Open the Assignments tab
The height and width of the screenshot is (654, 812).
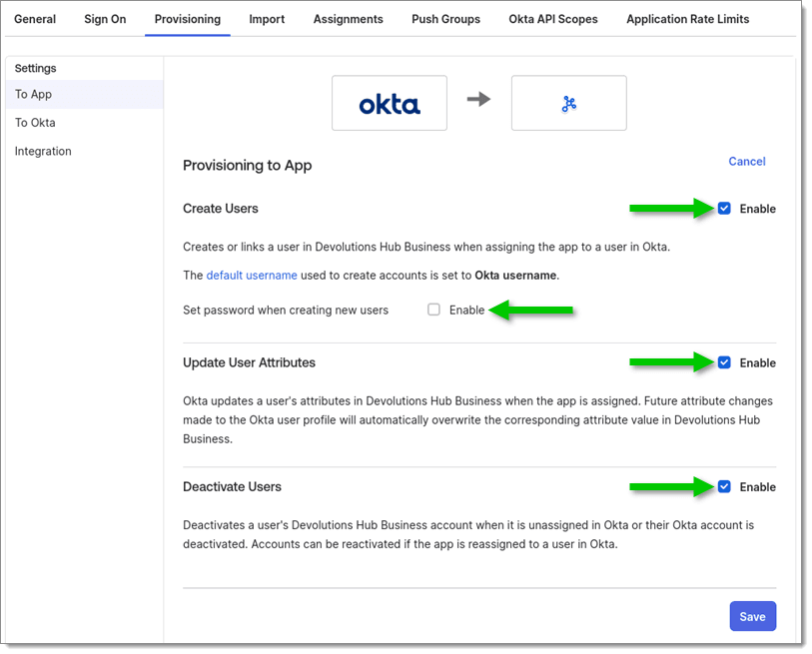[348, 19]
